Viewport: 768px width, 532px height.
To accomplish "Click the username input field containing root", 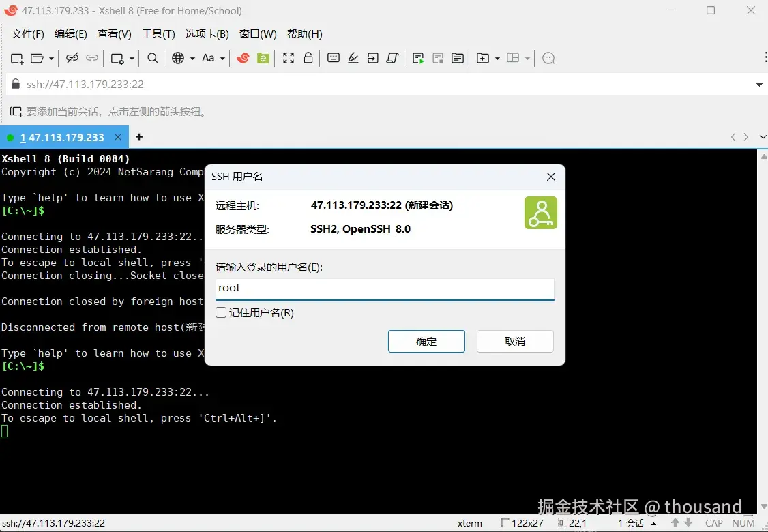I will pos(385,288).
